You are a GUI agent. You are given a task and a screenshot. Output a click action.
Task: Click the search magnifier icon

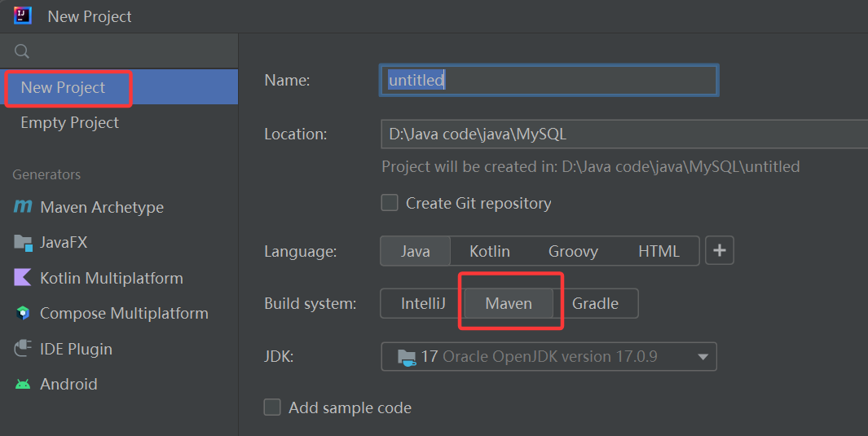click(x=21, y=51)
